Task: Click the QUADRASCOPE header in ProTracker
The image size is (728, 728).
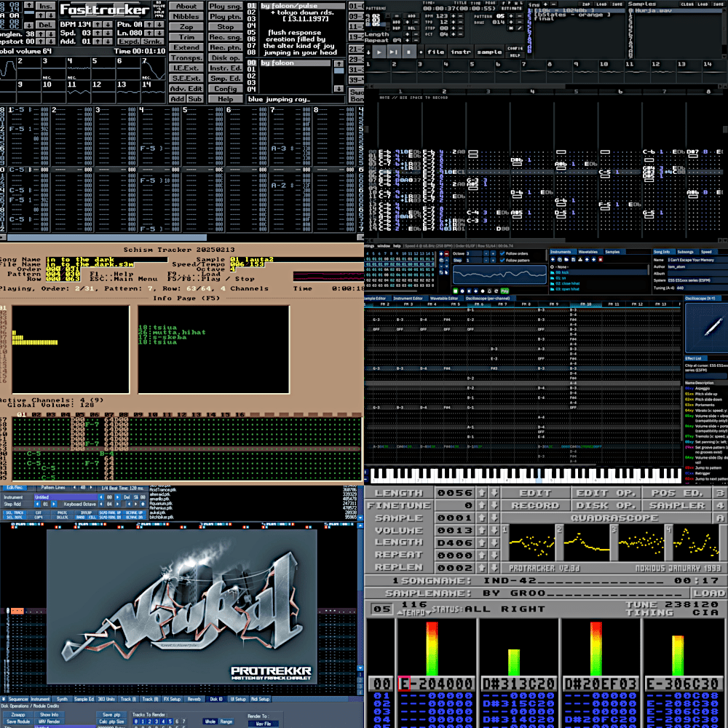Action: coord(614,518)
